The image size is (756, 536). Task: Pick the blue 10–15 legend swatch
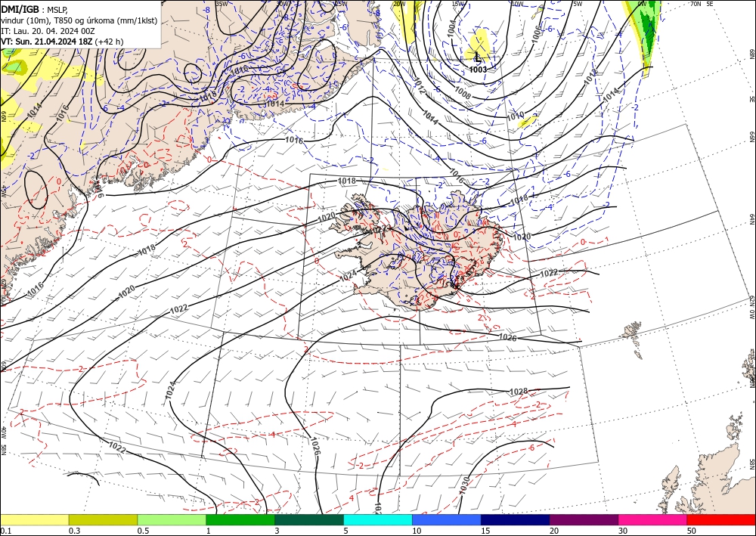(447, 519)
